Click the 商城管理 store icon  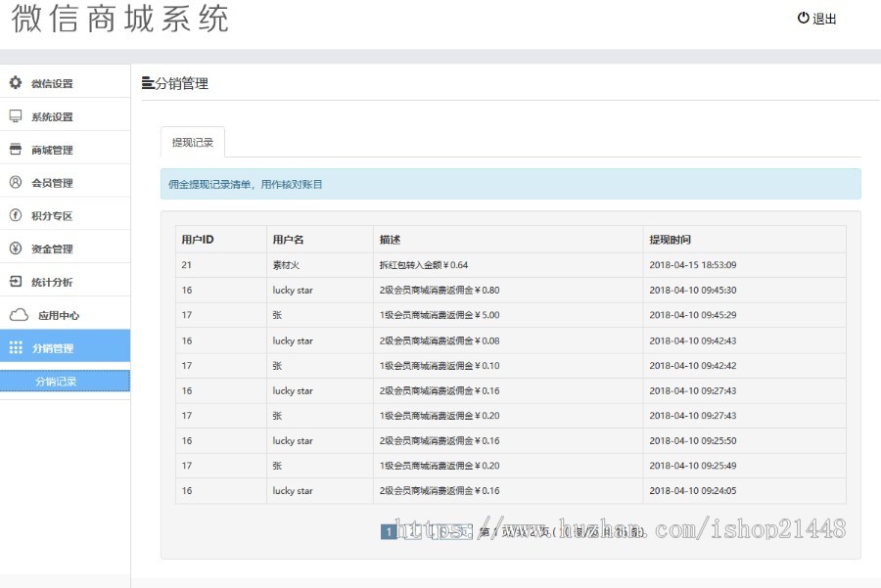click(x=14, y=149)
